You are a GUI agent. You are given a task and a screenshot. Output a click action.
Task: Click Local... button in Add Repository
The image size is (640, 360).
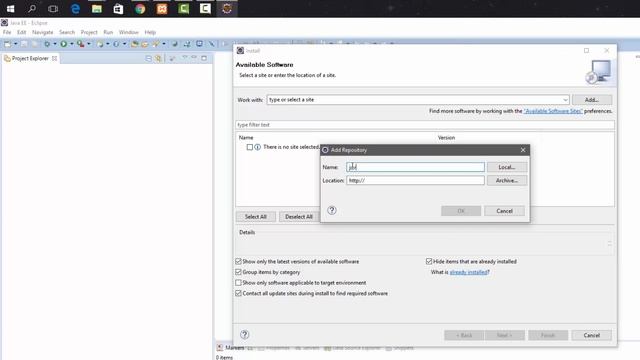(x=507, y=167)
